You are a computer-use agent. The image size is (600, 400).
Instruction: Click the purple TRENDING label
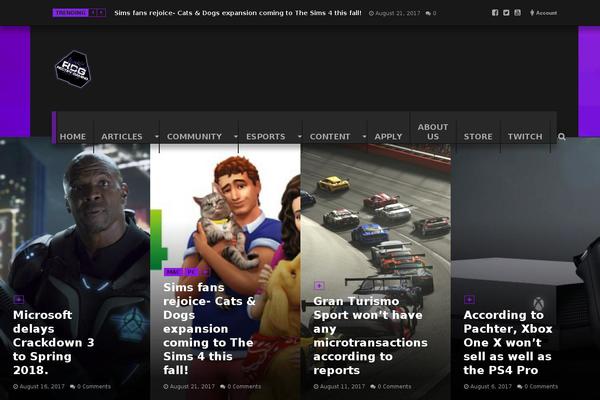[x=70, y=13]
